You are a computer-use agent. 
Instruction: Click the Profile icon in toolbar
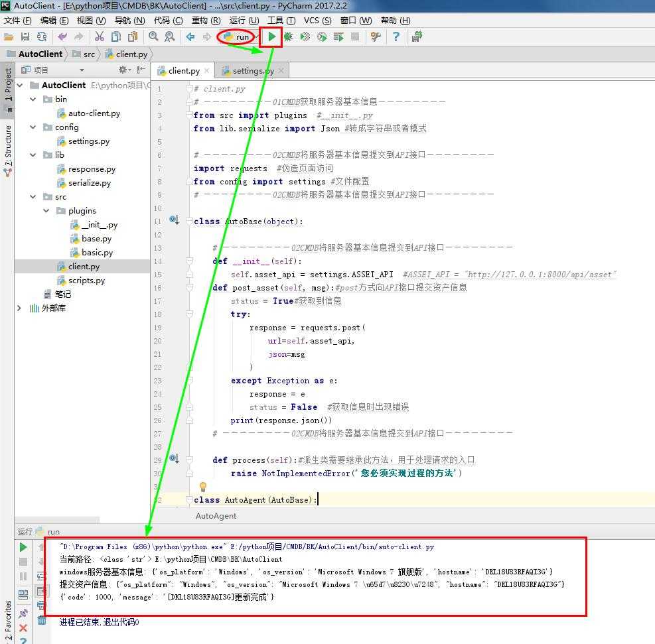(x=322, y=36)
